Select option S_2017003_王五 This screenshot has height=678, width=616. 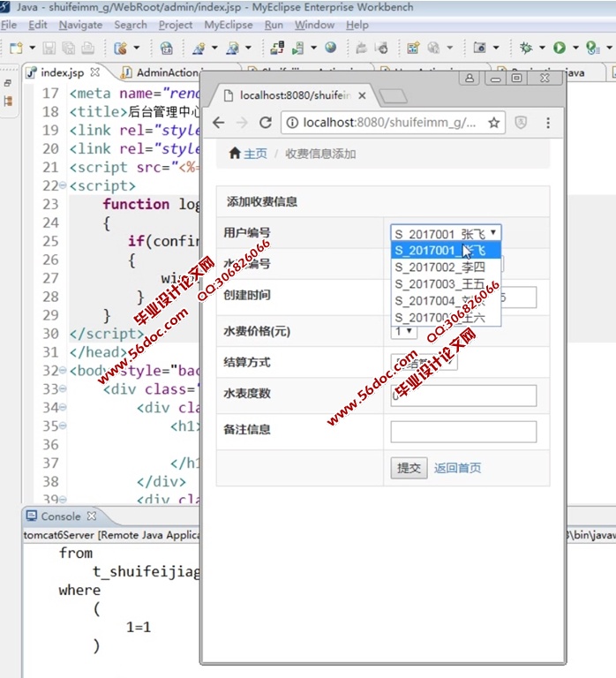[x=446, y=284]
